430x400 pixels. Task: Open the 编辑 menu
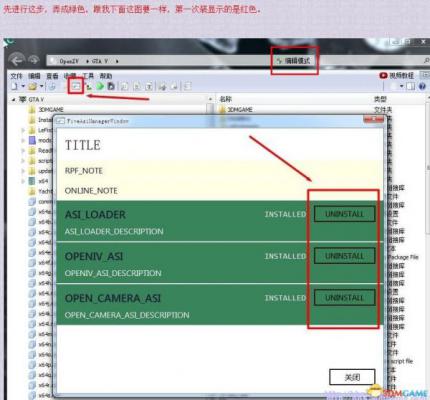tap(34, 76)
